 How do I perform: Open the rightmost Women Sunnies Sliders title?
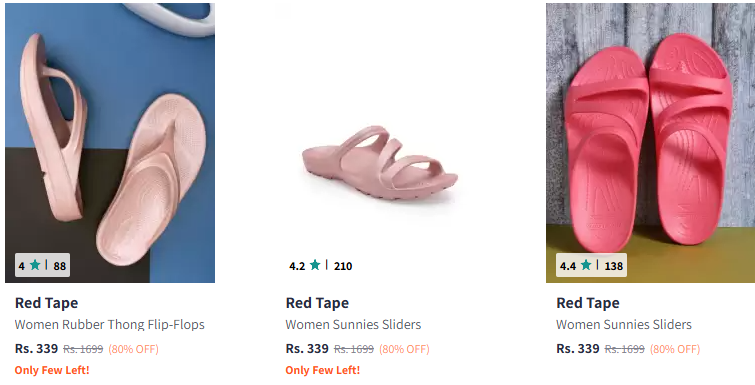tap(624, 325)
